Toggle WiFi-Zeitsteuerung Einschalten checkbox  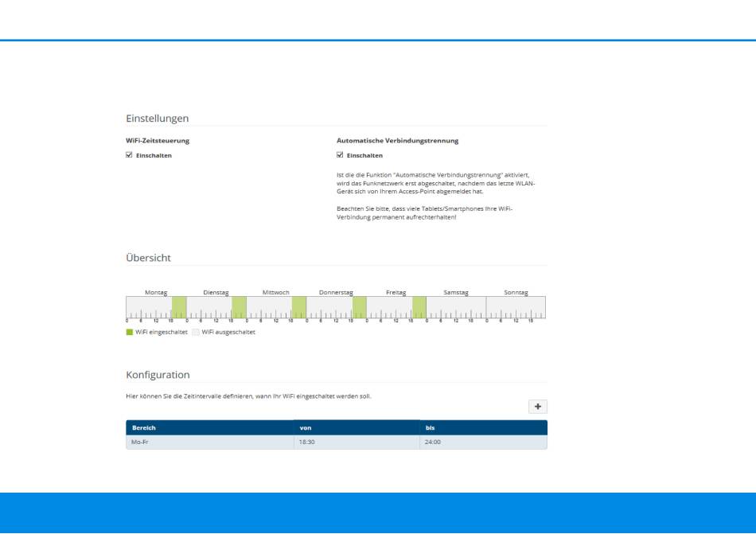[129, 154]
